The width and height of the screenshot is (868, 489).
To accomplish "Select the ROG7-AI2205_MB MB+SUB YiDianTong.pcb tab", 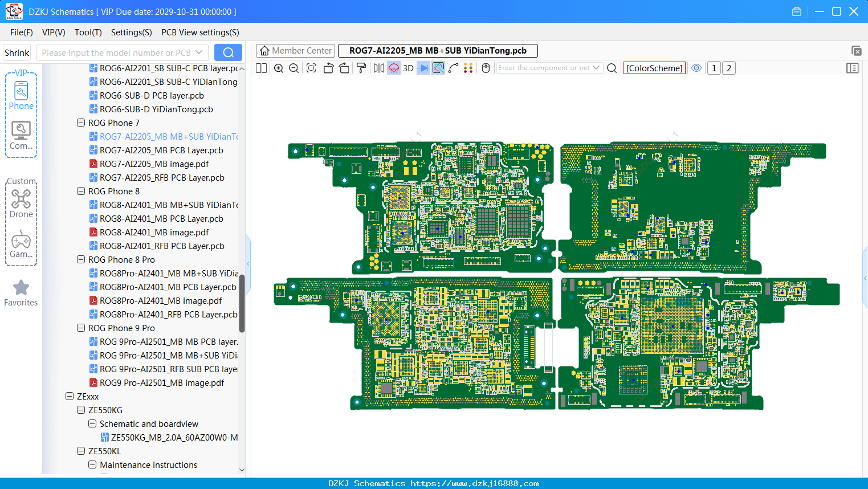I will click(x=438, y=51).
